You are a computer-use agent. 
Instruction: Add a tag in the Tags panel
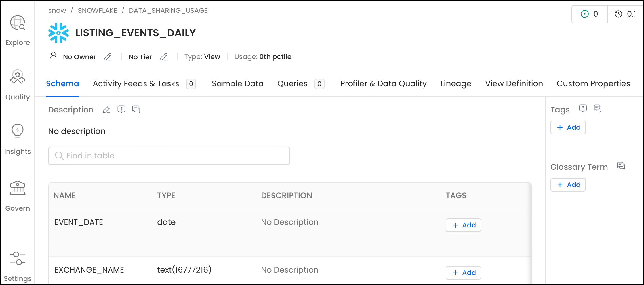[x=568, y=127]
